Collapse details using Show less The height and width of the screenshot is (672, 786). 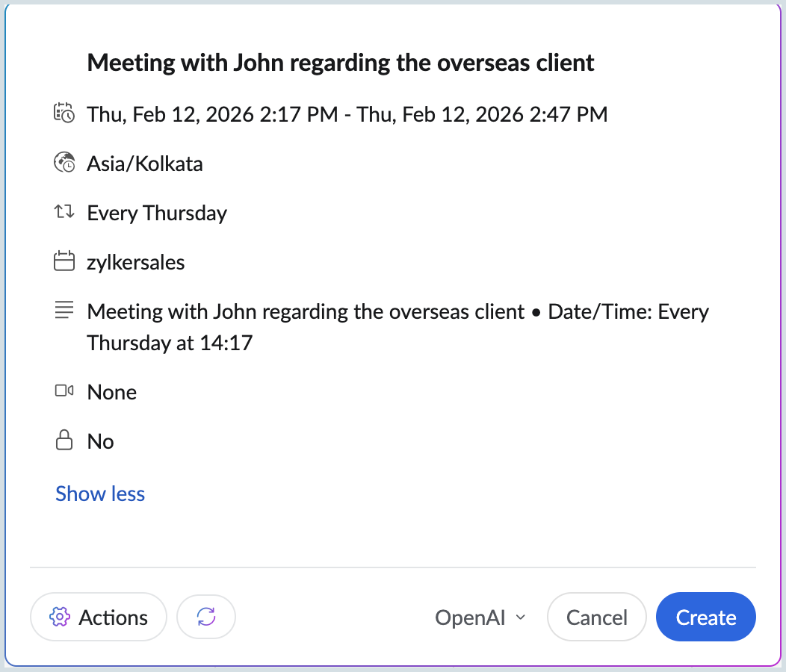point(99,494)
